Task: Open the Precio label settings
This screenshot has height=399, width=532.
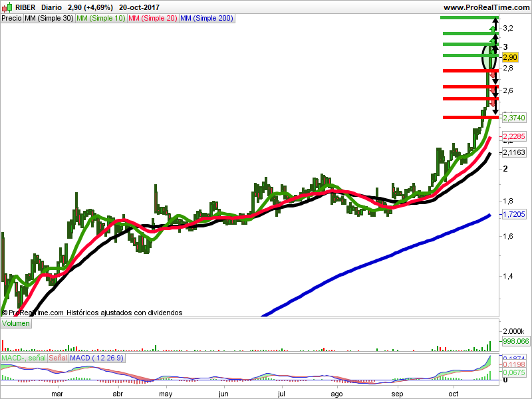Action: tap(11, 19)
